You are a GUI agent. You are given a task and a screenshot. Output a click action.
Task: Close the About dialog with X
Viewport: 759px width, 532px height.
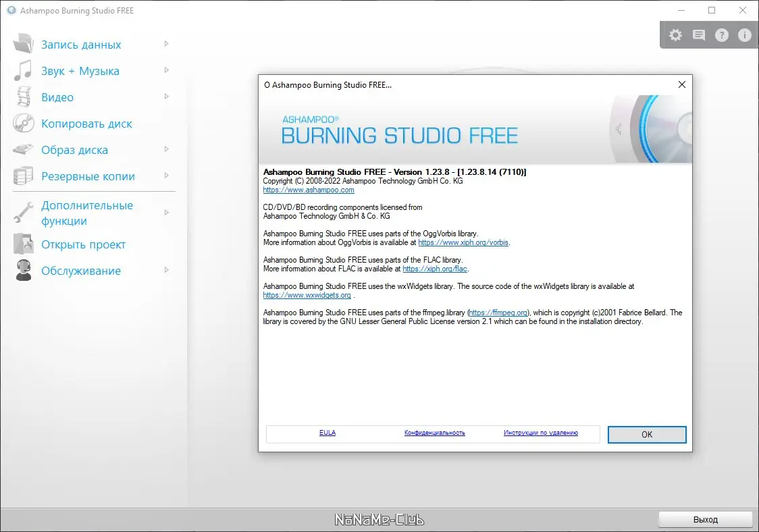681,84
